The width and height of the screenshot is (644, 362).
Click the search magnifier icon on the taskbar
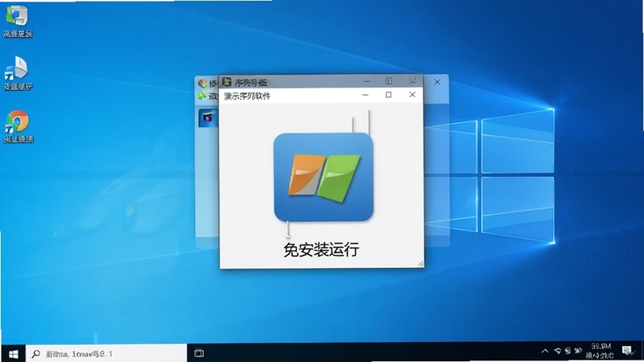[x=36, y=353]
